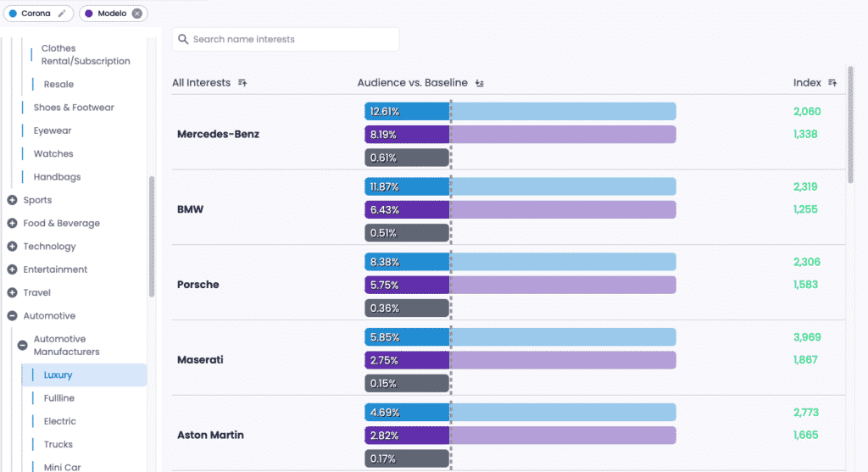Viewport: 868px width, 472px height.
Task: Click Maserati 5.85% Corona bar
Action: pos(520,337)
